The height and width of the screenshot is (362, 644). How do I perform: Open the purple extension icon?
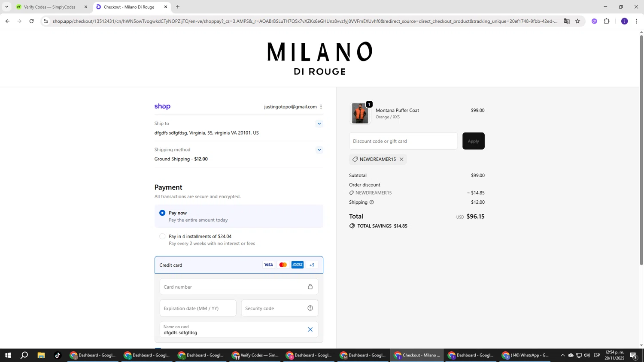tap(594, 21)
